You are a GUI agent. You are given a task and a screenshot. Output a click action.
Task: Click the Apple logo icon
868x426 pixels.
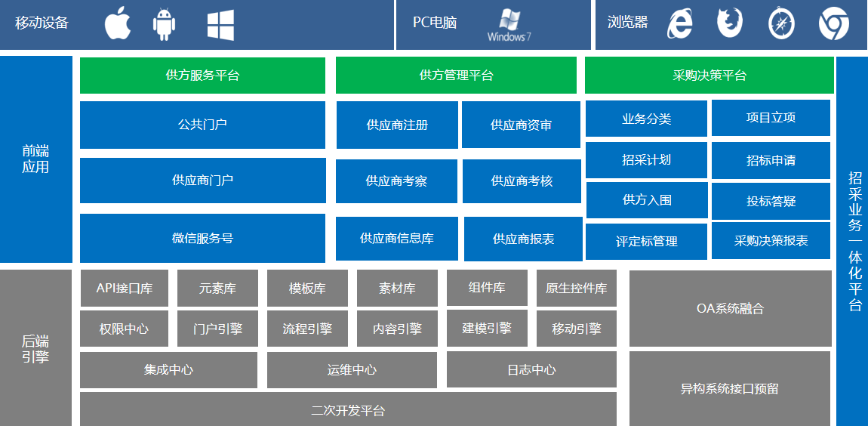pyautogui.click(x=117, y=23)
